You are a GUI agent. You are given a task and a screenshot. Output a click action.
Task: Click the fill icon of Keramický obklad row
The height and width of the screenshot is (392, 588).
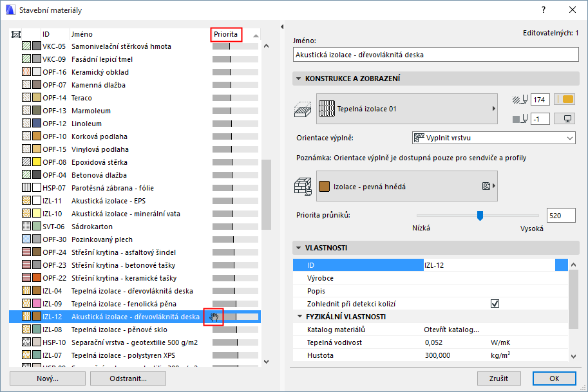click(26, 72)
